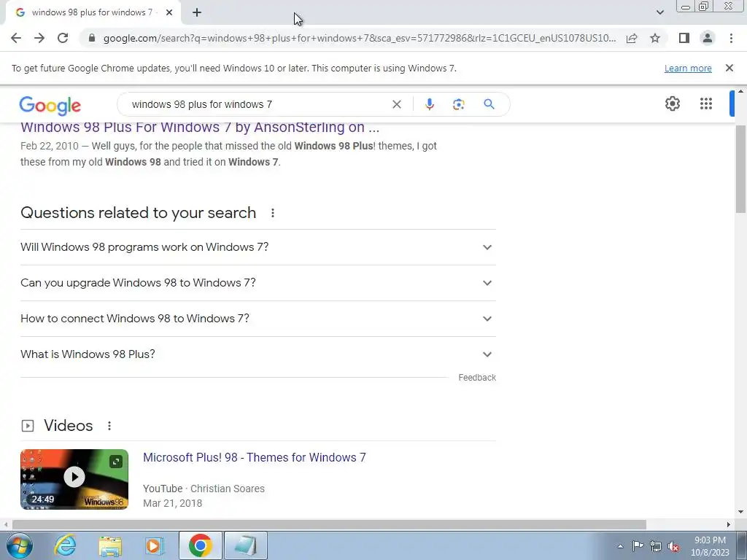The width and height of the screenshot is (747, 560).
Task: Open network status icon in tray
Action: click(656, 546)
